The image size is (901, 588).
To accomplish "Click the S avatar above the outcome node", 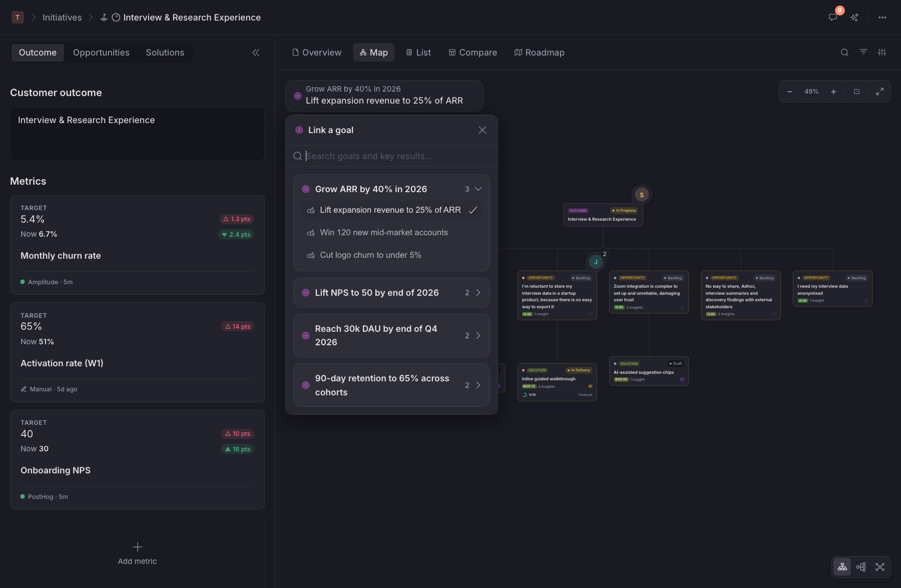I will tap(642, 195).
